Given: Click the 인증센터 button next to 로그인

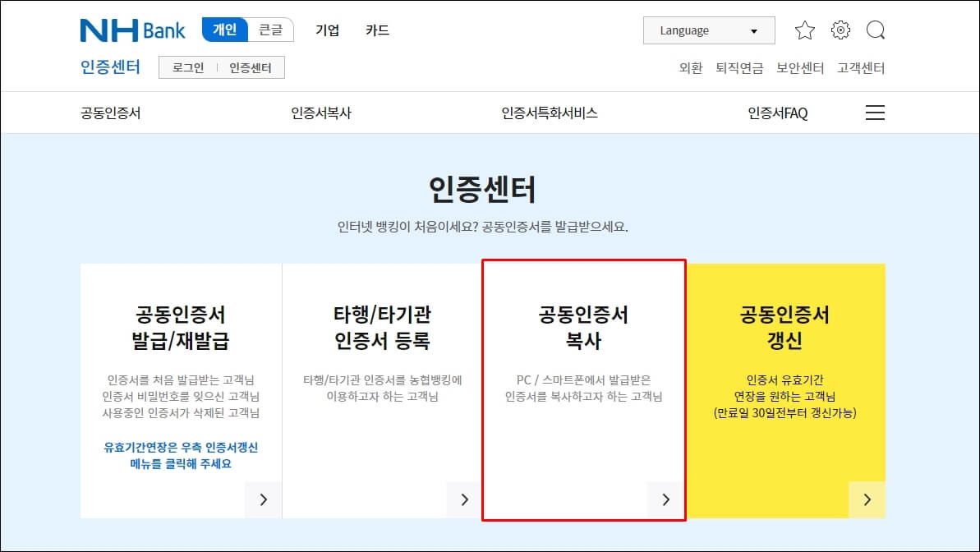Looking at the screenshot, I should coord(252,67).
